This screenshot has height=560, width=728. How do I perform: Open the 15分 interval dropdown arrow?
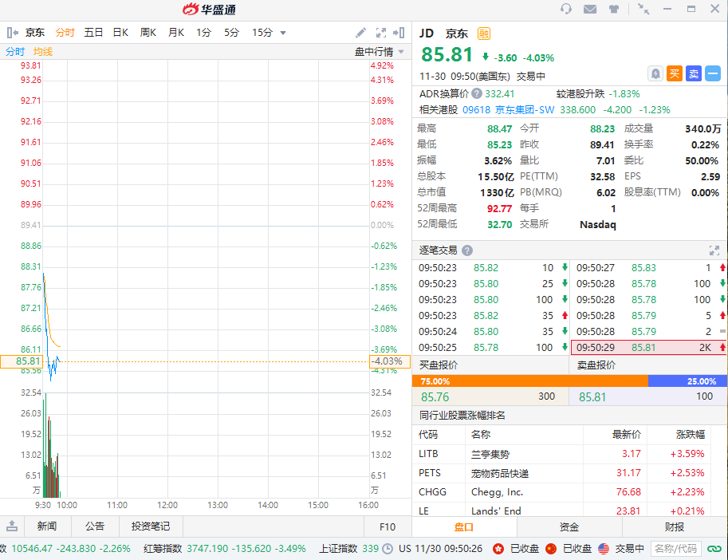point(283,33)
